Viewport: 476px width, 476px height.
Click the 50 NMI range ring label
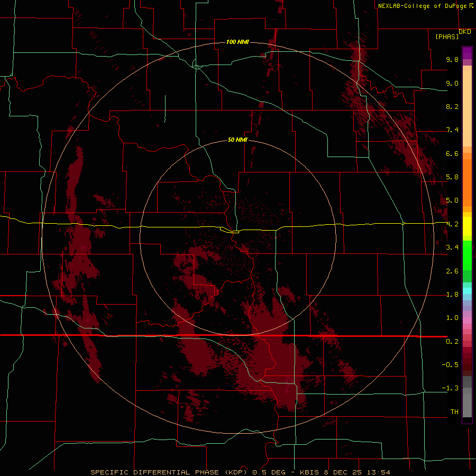[237, 140]
